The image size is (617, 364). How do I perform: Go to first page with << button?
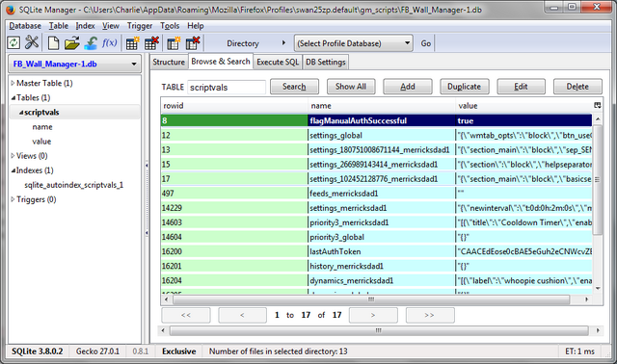tap(186, 315)
